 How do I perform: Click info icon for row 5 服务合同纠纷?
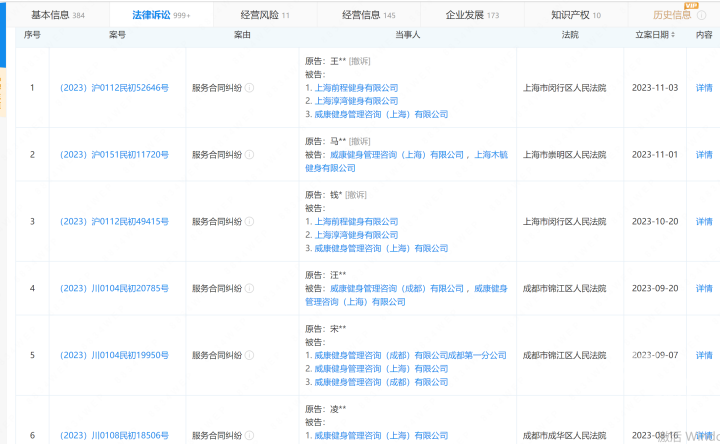click(x=249, y=355)
